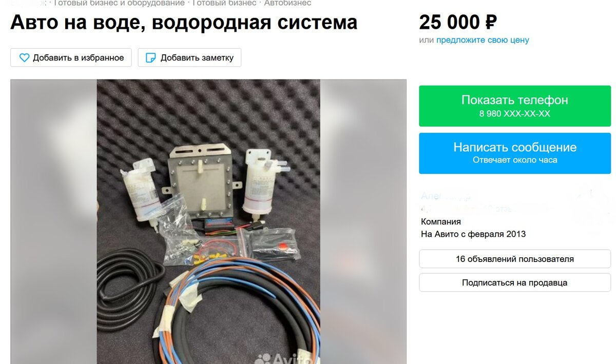This screenshot has height=364, width=616.
Task: Subscribe via Подписаться на продавца
Action: coord(515,282)
